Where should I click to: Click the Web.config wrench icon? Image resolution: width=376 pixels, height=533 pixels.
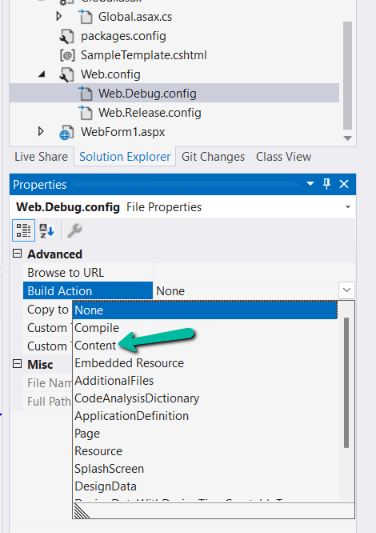click(x=67, y=74)
